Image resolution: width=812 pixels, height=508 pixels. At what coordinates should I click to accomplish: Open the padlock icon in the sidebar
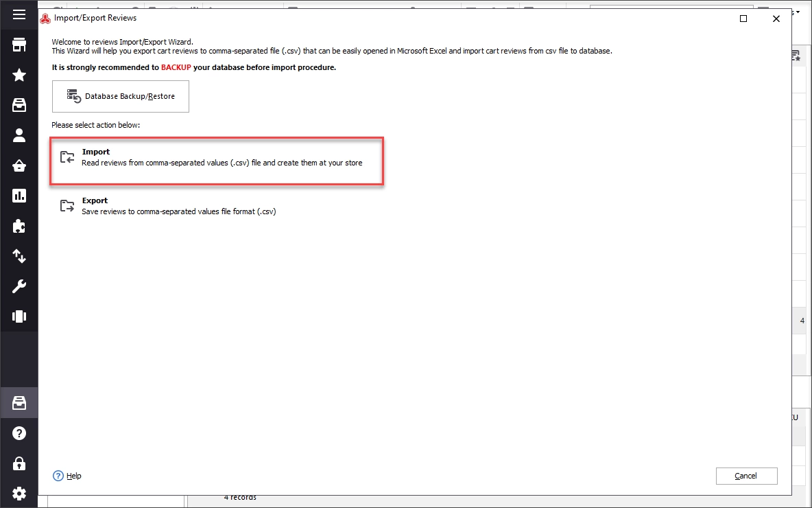[19, 463]
